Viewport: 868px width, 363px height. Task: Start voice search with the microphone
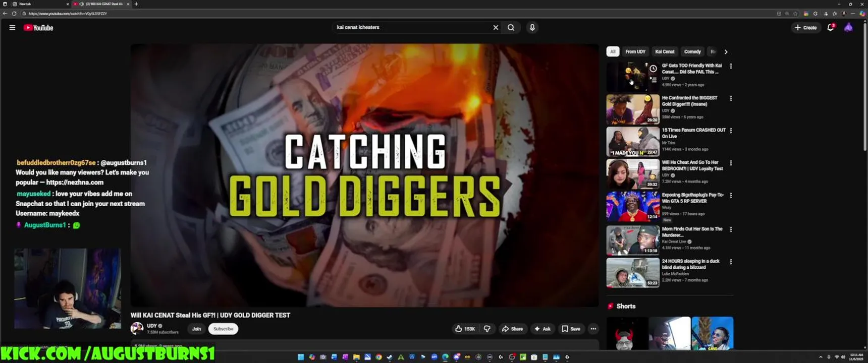(532, 28)
